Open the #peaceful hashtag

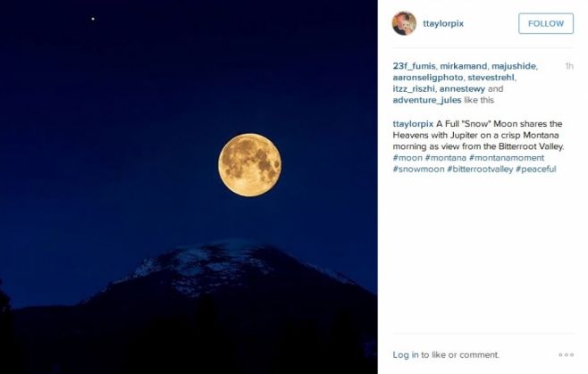click(x=536, y=169)
